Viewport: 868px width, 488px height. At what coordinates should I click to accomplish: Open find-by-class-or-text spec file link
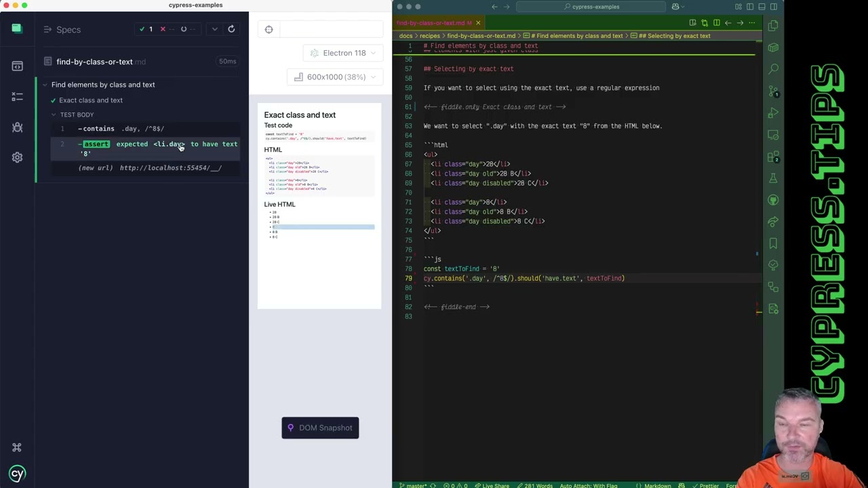point(101,62)
